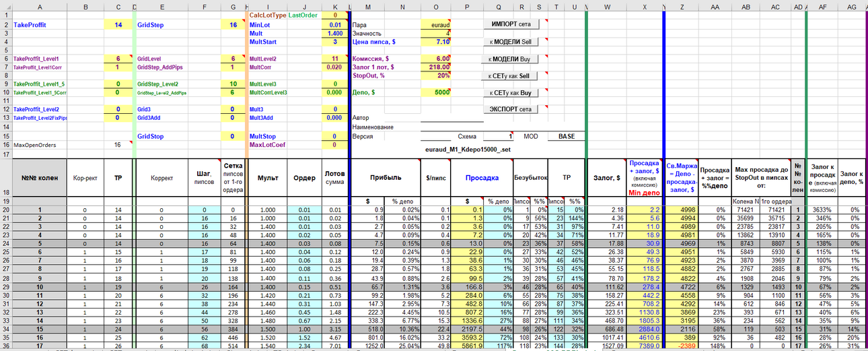Click the №№ колен table header
Screen dimensions: 868x351
[x=39, y=178]
